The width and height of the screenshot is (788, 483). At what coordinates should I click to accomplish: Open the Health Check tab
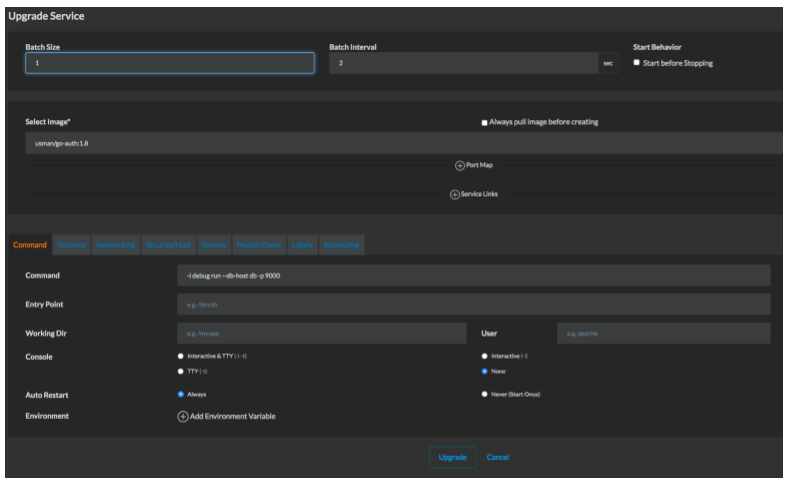[x=259, y=245]
